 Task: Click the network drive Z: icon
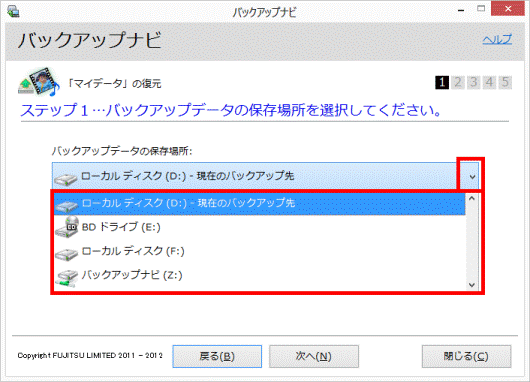pos(67,279)
